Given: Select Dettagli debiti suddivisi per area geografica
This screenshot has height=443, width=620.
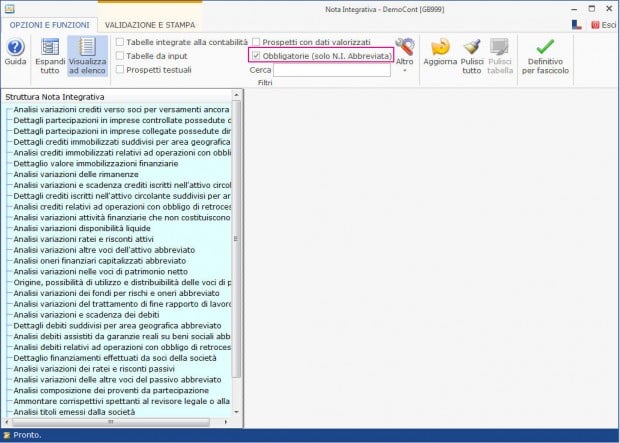Looking at the screenshot, I should point(117,326).
